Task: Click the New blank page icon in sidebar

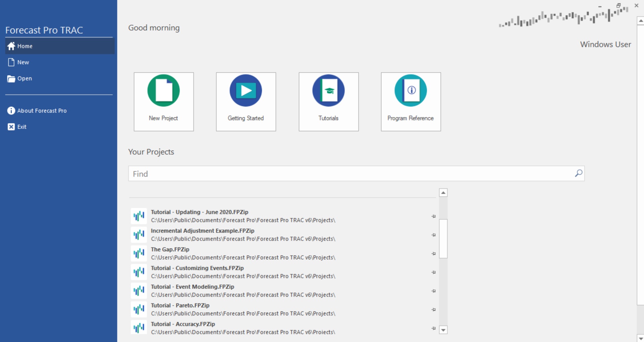Action: [11, 62]
